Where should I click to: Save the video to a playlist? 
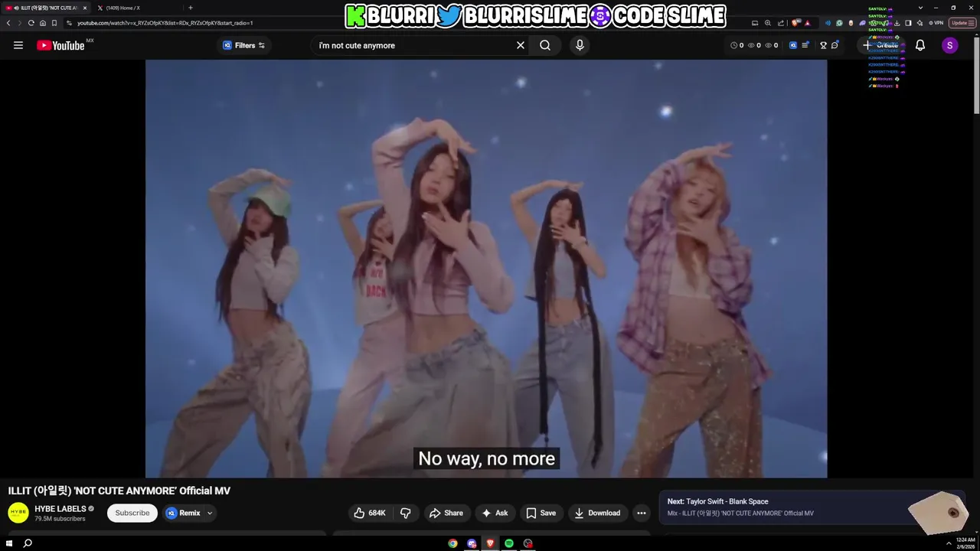pos(541,513)
